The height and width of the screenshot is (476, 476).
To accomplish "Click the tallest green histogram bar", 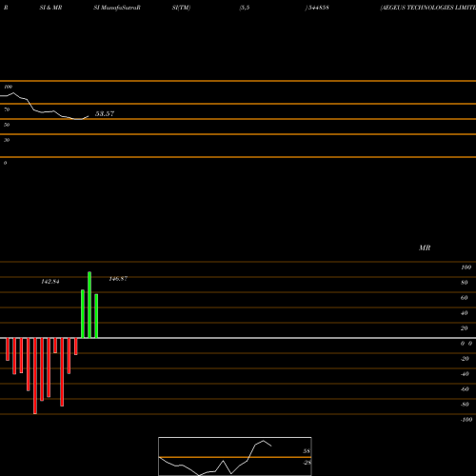I will [89, 305].
